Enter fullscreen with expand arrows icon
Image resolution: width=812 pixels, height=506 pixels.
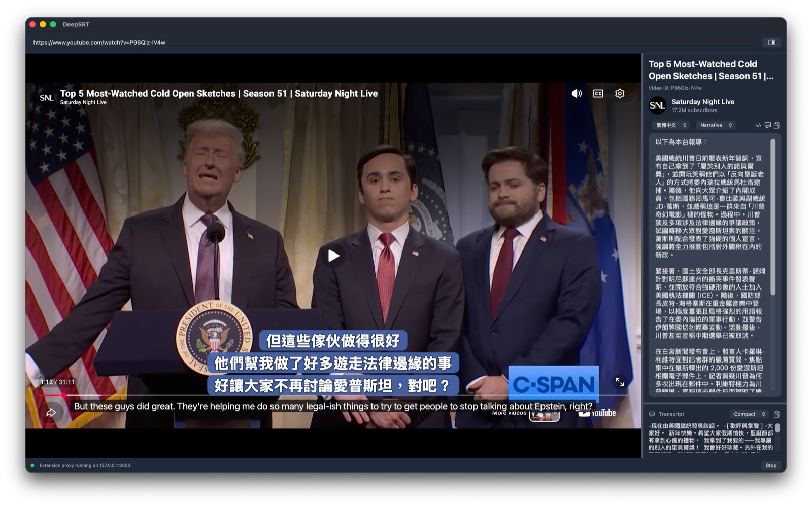click(620, 382)
